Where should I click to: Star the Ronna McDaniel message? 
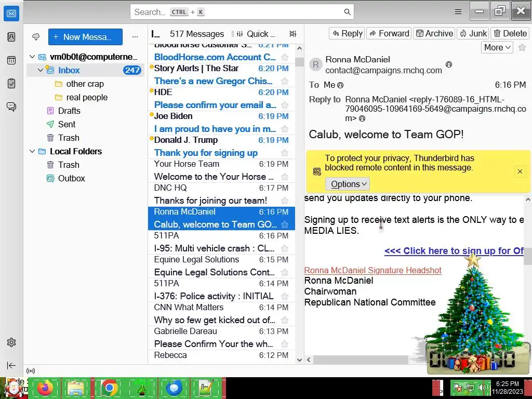(x=285, y=224)
